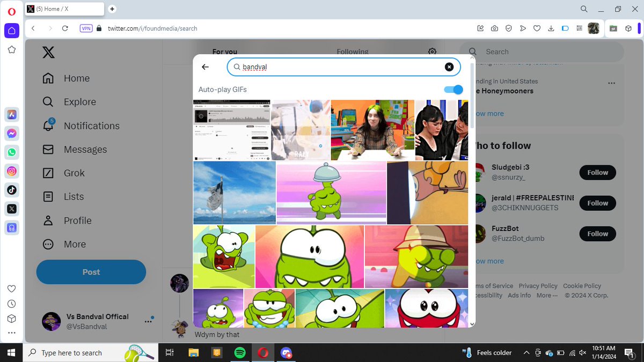Clear the bandval search text
Image resolution: width=644 pixels, height=362 pixels.
point(449,67)
